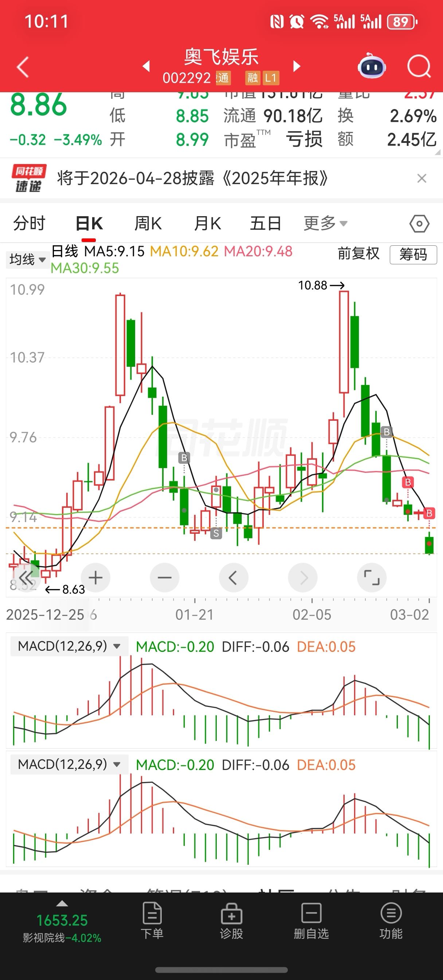The image size is (443, 980).
Task: Tap the 融 margin badge
Action: click(x=252, y=78)
